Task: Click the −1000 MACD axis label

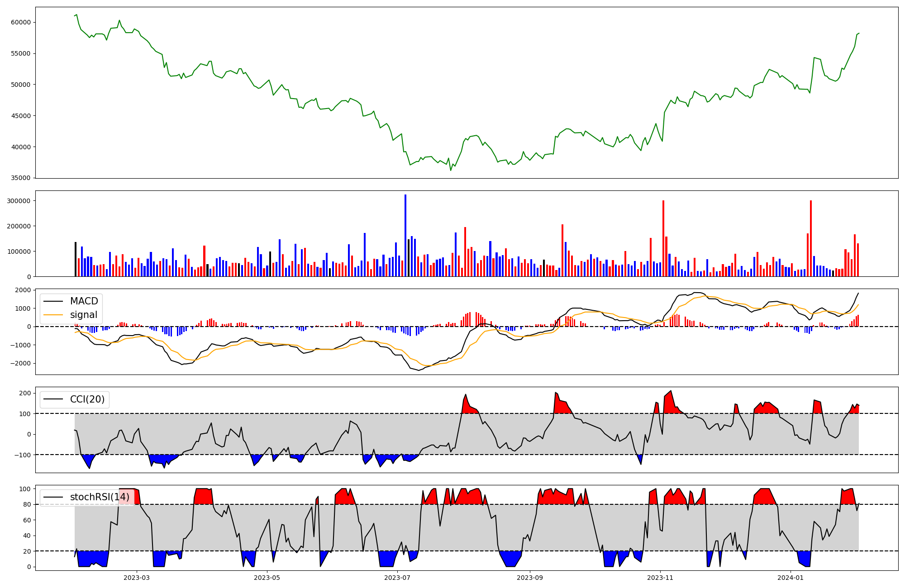Action: (x=20, y=345)
